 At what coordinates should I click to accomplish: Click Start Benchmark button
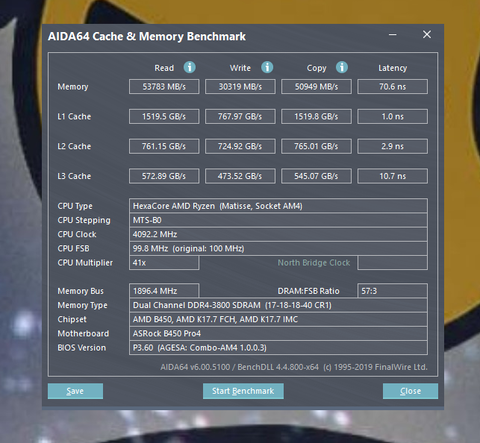(x=243, y=391)
